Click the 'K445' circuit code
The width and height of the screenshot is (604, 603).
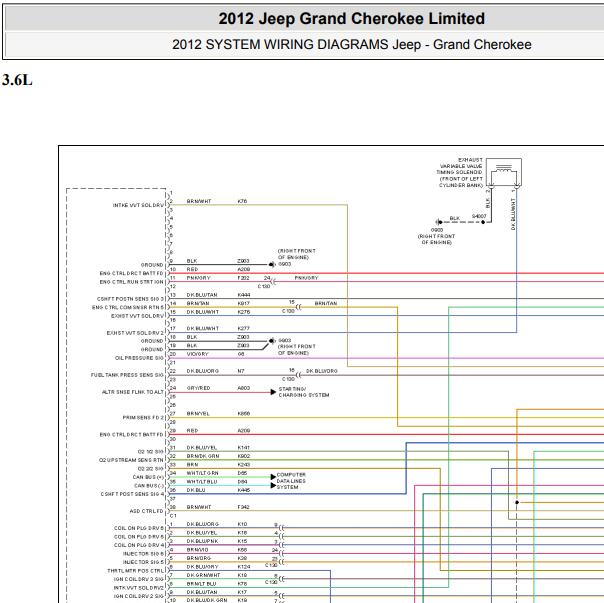coord(244,490)
